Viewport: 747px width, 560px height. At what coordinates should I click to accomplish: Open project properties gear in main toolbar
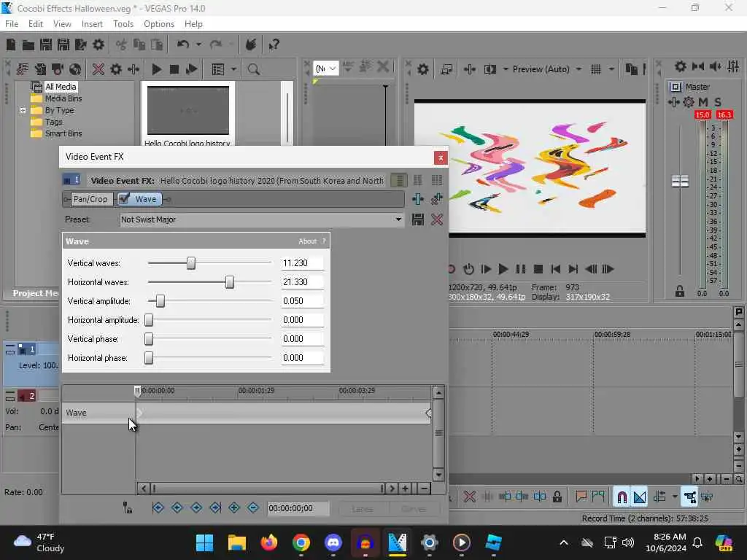pos(98,44)
